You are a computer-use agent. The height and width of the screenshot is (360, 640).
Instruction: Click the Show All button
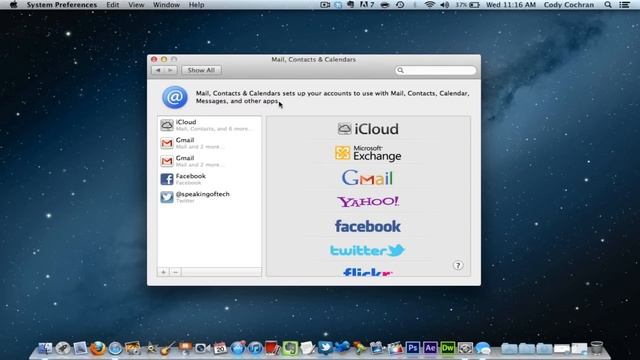[x=201, y=70]
